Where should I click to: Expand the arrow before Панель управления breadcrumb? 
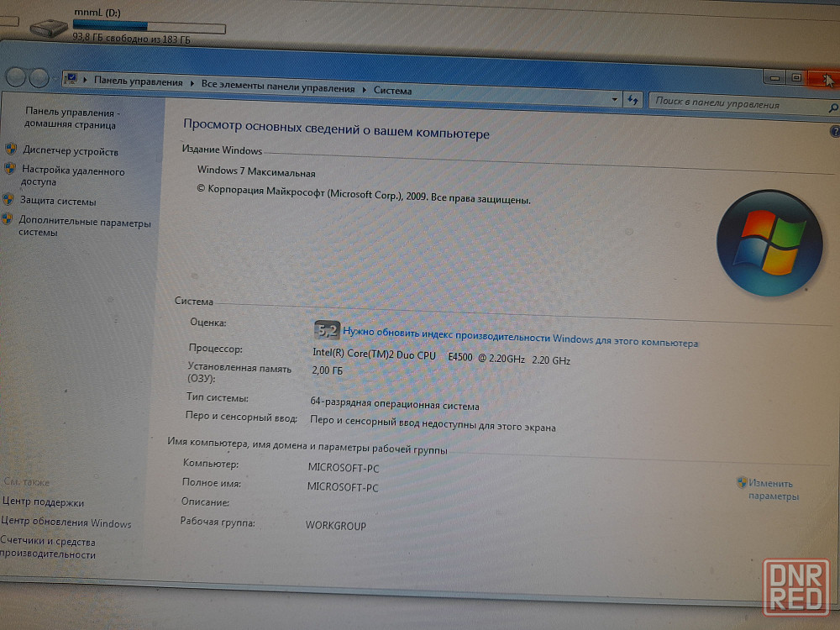[x=85, y=80]
